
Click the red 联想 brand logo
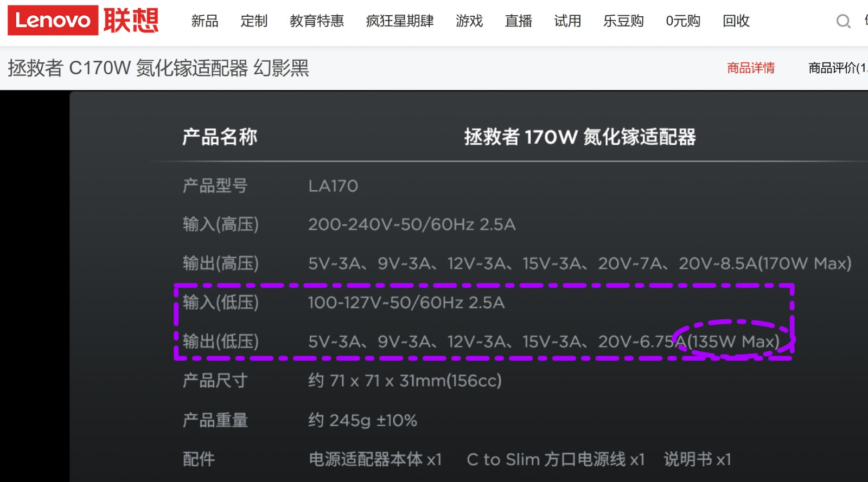click(x=131, y=21)
